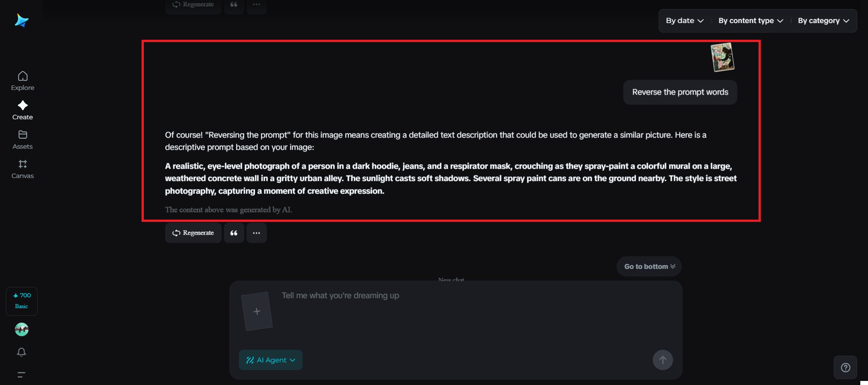The height and width of the screenshot is (385, 868).
Task: Click the Go to bottom button
Action: click(x=648, y=266)
